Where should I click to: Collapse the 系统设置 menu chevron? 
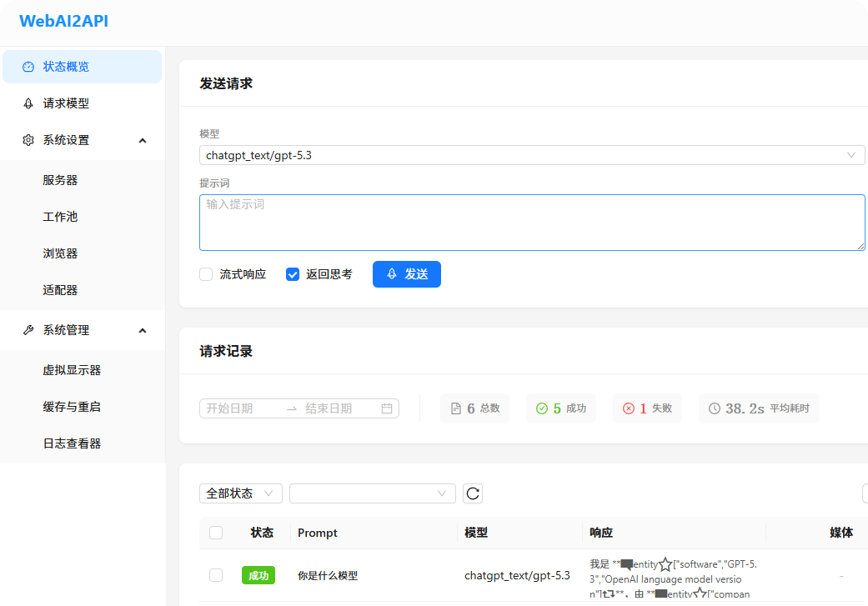coord(143,141)
